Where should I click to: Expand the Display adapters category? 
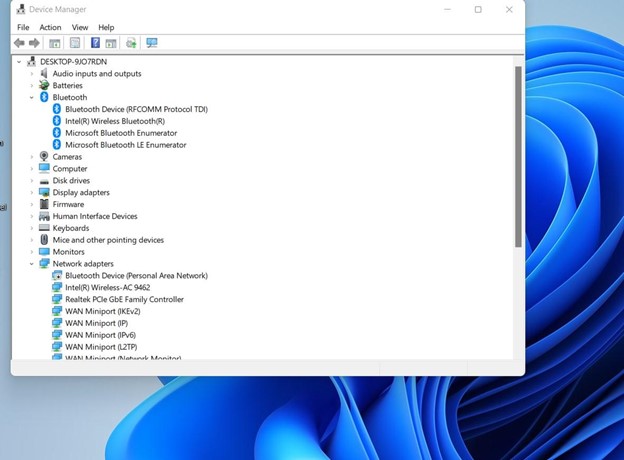pos(32,192)
